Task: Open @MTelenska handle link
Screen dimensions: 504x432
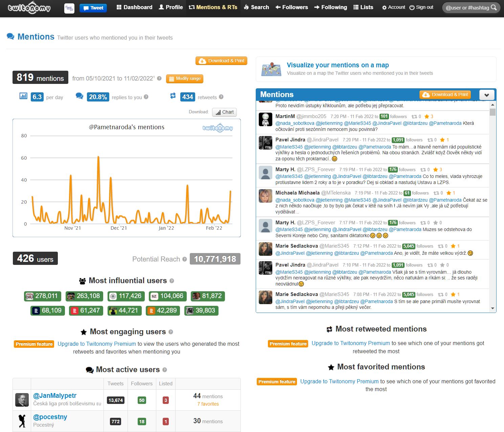Action: 336,193
